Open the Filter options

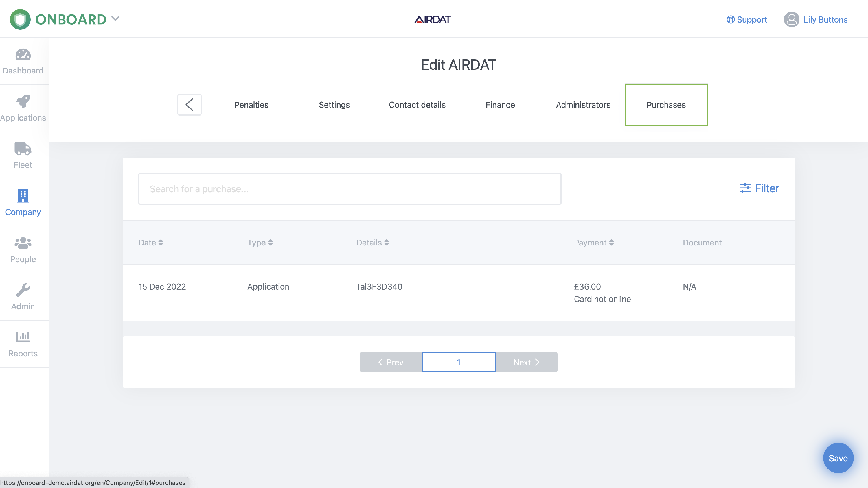(759, 188)
